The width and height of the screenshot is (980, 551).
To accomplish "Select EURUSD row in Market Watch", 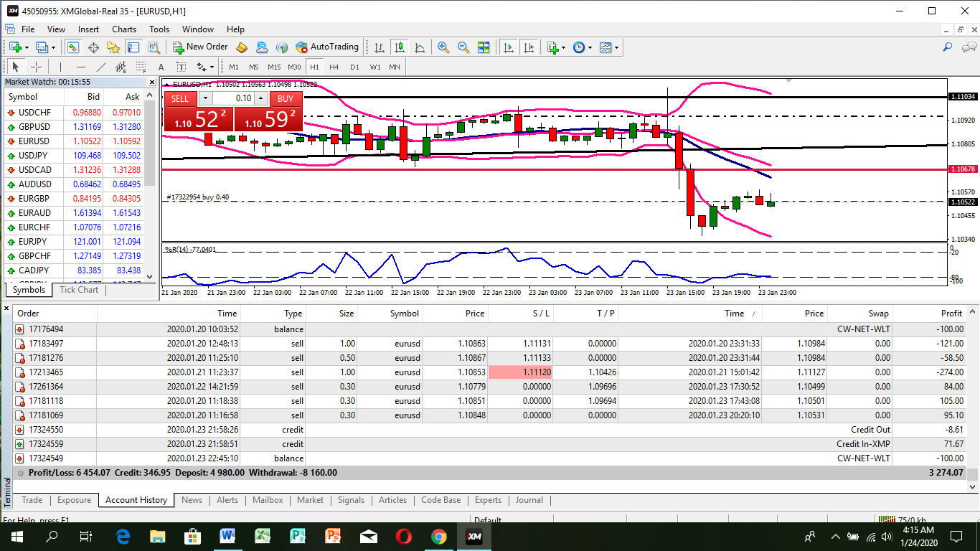I will click(73, 141).
